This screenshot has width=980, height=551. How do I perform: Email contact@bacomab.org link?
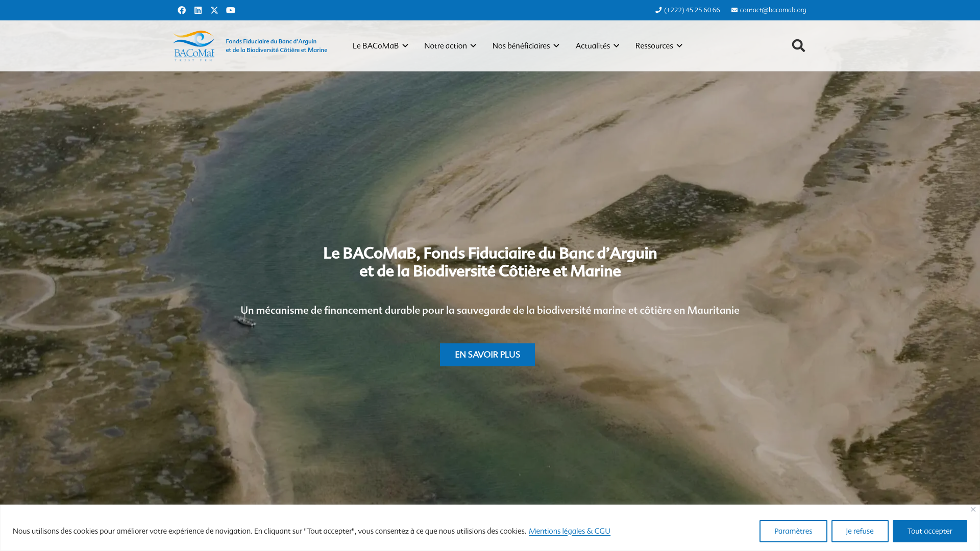click(773, 10)
